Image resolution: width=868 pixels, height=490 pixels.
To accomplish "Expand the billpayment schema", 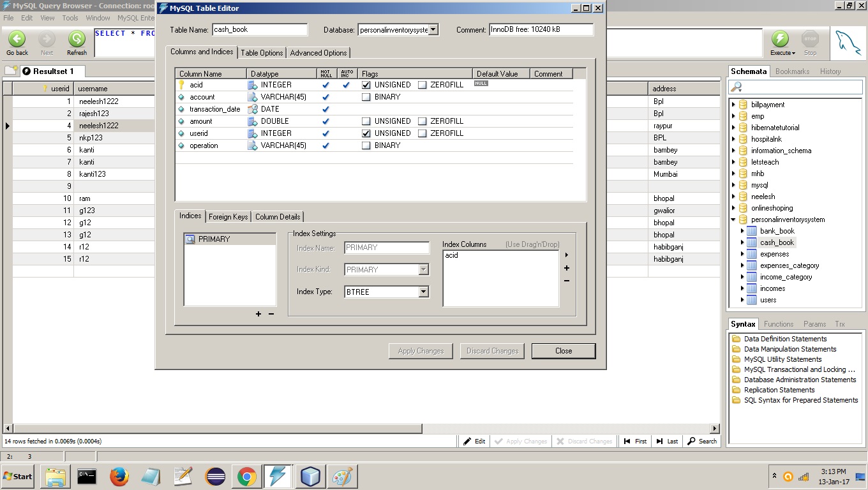I will click(733, 105).
